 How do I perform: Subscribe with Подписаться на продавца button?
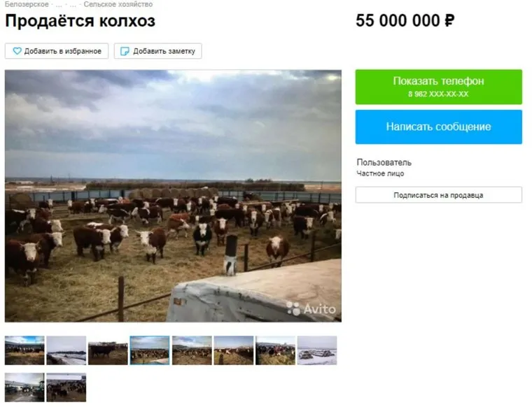tap(439, 195)
